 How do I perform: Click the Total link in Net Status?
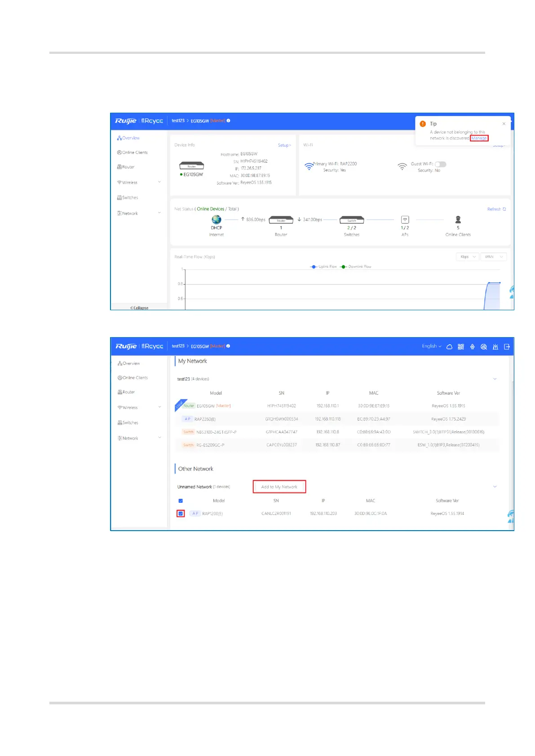click(232, 209)
